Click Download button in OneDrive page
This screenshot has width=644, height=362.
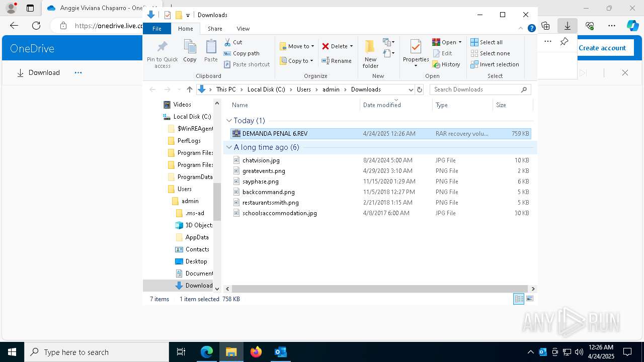[x=38, y=72]
